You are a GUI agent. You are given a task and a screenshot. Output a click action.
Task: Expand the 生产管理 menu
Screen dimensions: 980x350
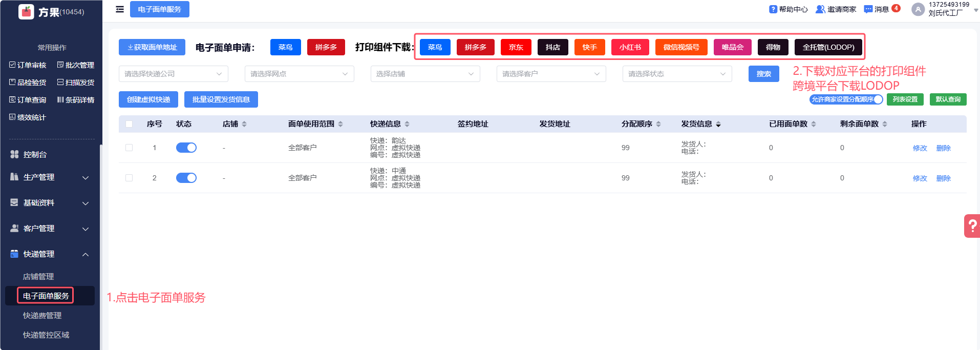click(86, 177)
